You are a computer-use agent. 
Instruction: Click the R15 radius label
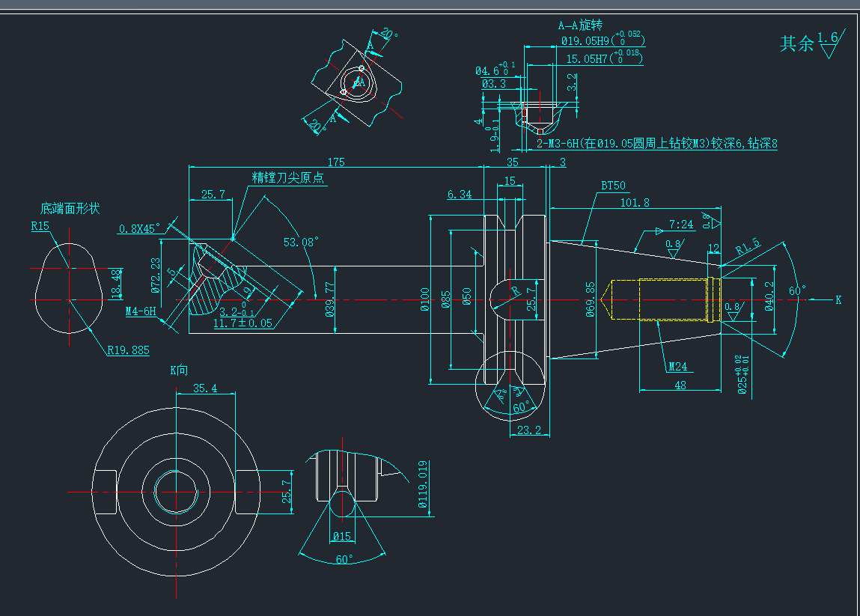40,225
